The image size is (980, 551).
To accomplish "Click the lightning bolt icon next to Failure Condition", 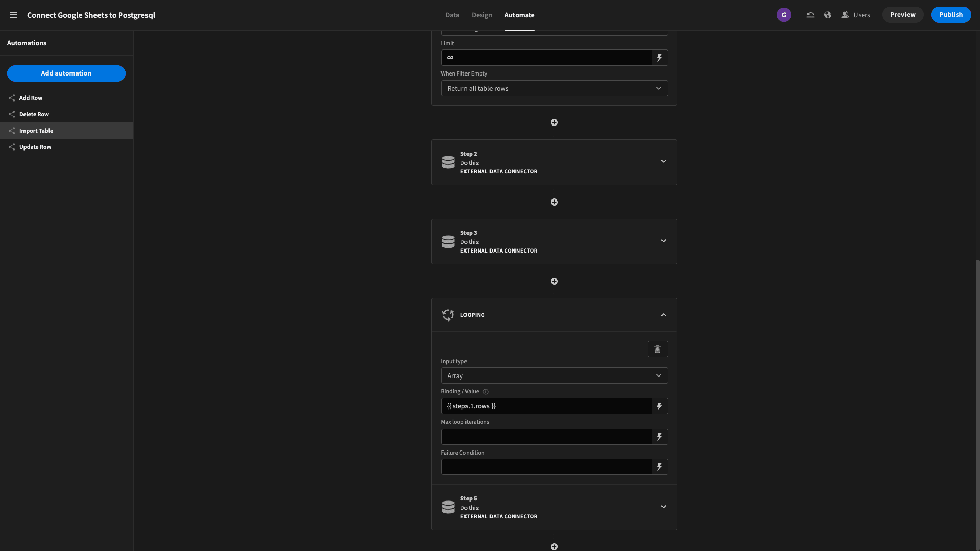I will [x=659, y=466].
